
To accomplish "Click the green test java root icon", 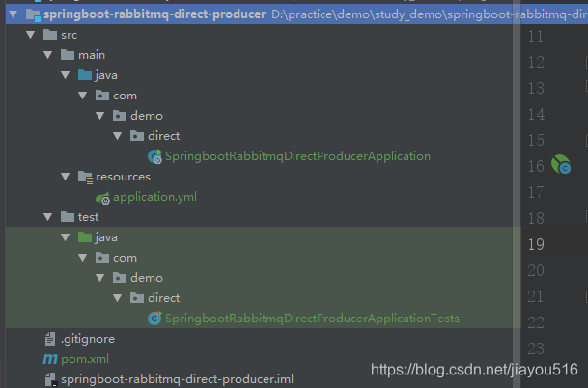I will [85, 236].
